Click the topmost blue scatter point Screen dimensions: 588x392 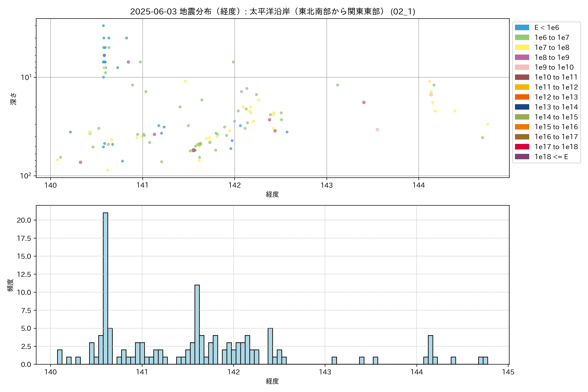pyautogui.click(x=103, y=26)
